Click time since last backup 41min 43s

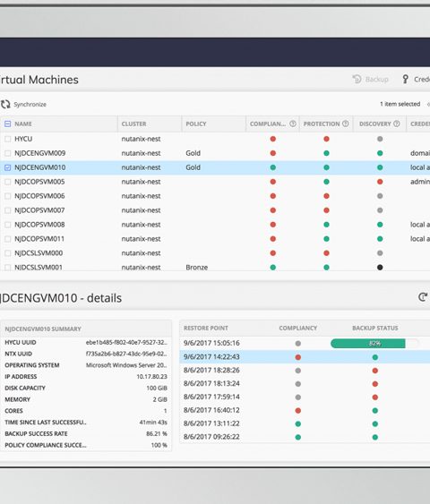pyautogui.click(x=153, y=422)
